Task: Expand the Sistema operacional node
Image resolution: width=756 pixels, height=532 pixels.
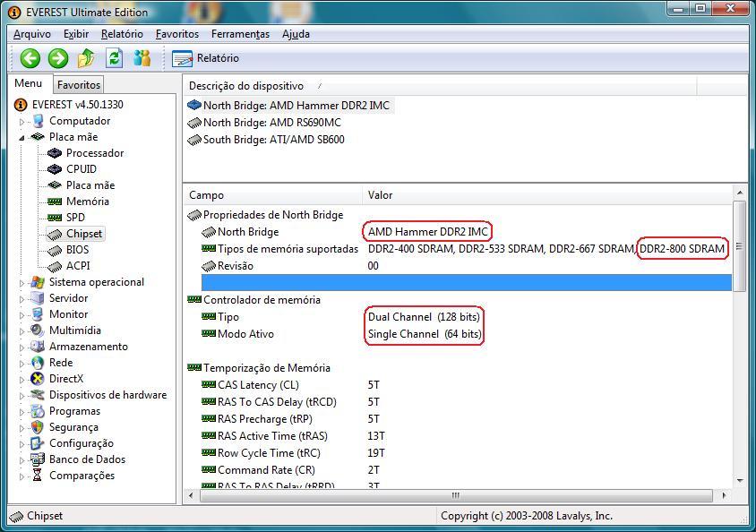Action: pyautogui.click(x=21, y=283)
